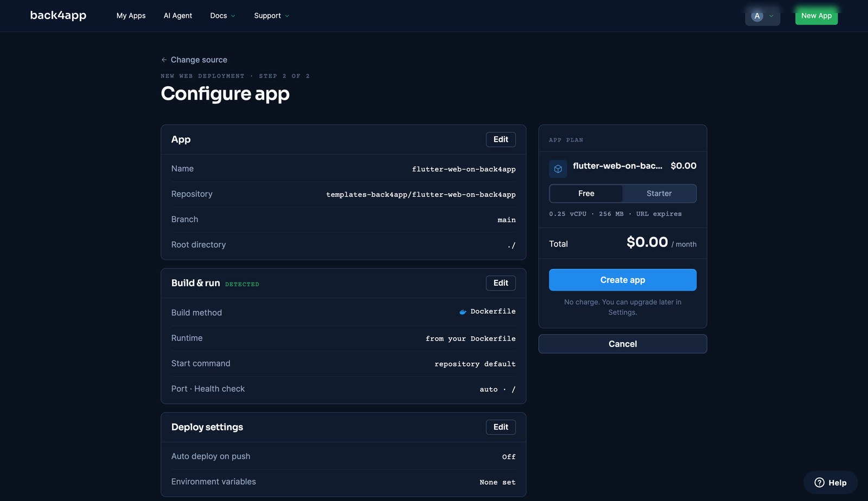
Task: Expand the Support dropdown menu
Action: [271, 16]
